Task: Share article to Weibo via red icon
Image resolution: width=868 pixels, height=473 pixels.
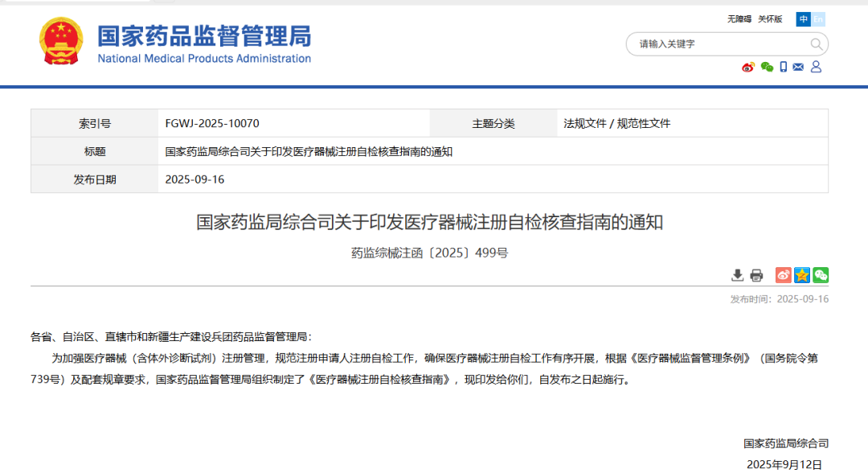Action: click(x=783, y=275)
